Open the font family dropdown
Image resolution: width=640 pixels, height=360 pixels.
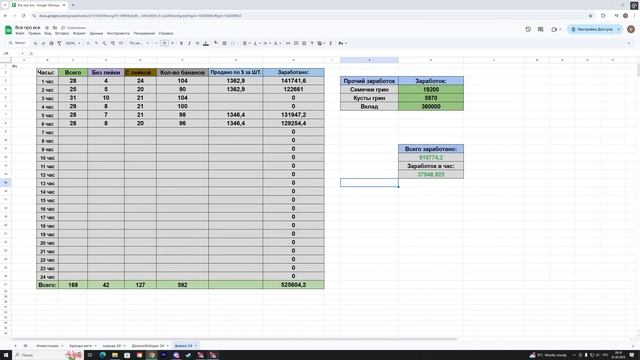click(139, 43)
